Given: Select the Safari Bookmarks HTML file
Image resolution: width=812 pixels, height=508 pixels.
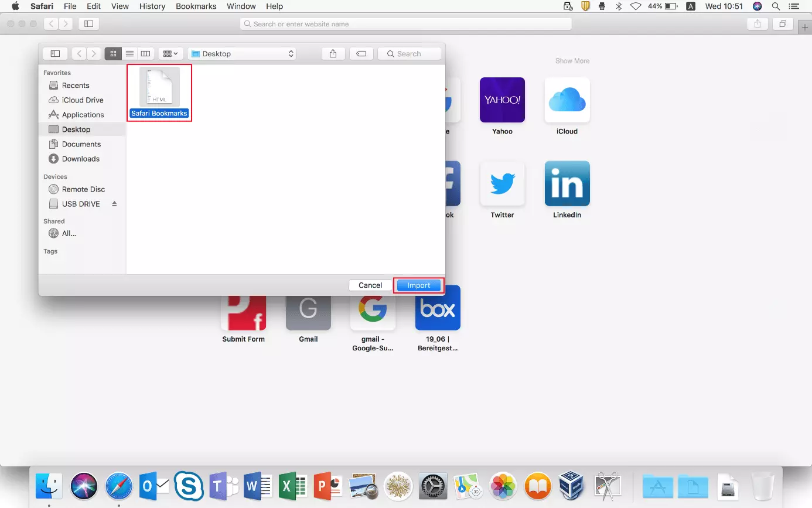Looking at the screenshot, I should (x=159, y=93).
